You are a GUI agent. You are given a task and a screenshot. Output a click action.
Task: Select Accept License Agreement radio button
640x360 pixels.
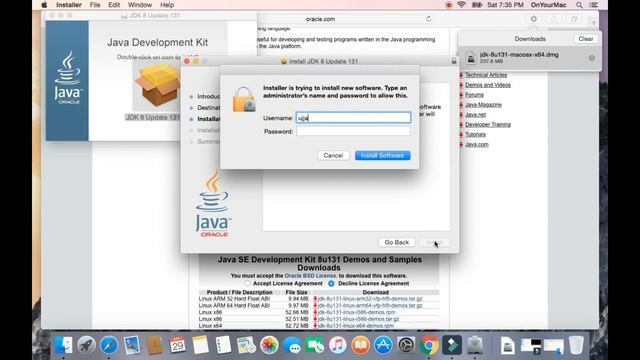247,283
